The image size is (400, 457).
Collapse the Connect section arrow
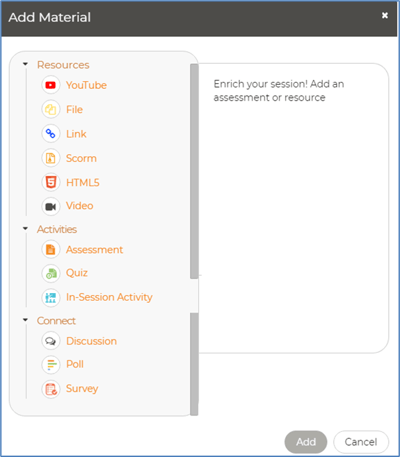coord(25,320)
